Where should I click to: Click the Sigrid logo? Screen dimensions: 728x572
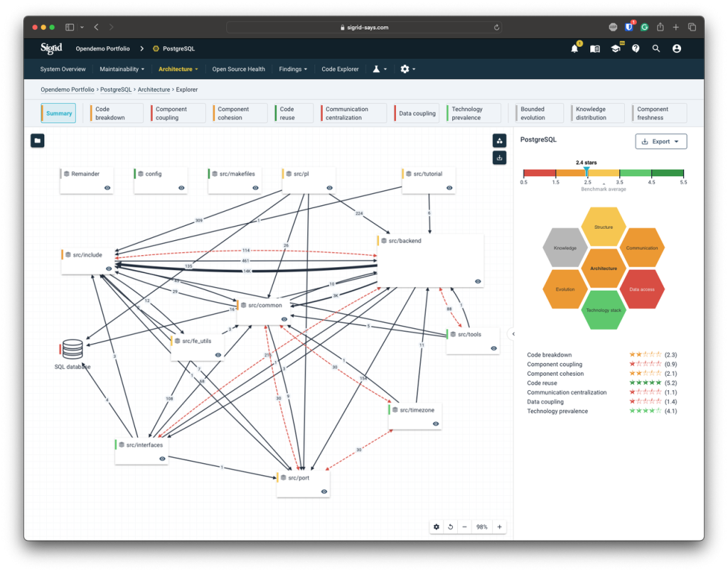(51, 48)
